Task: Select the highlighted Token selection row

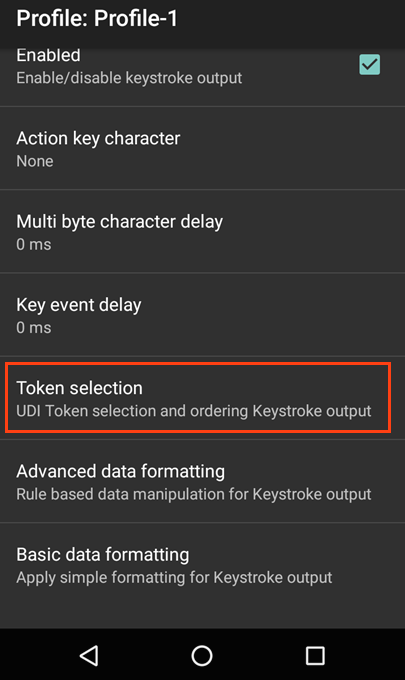Action: 198,398
